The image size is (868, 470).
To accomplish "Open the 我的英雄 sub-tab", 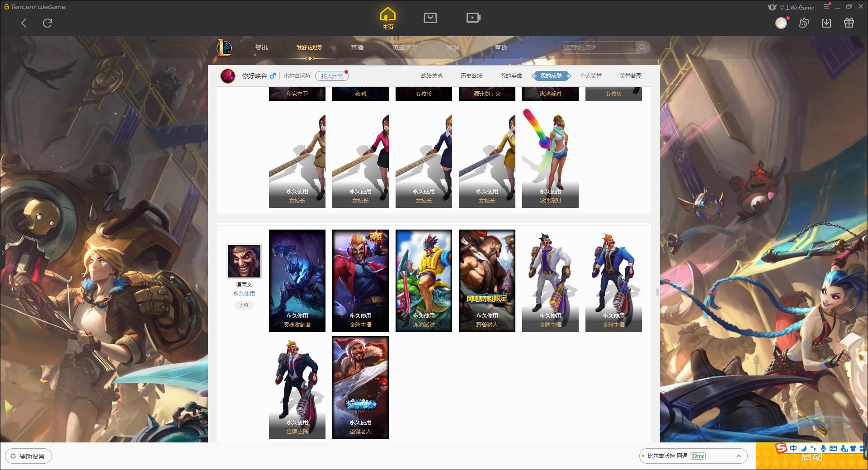I will (x=511, y=76).
